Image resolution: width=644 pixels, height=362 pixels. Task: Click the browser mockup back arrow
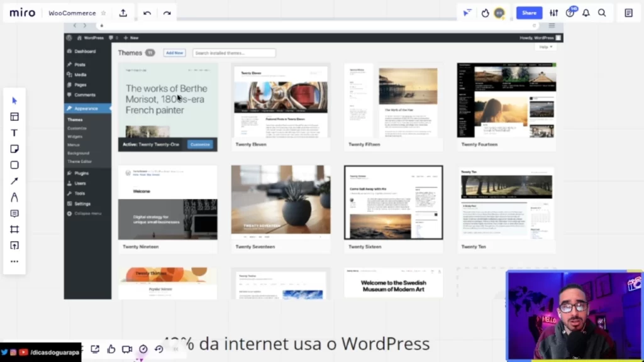click(x=75, y=25)
